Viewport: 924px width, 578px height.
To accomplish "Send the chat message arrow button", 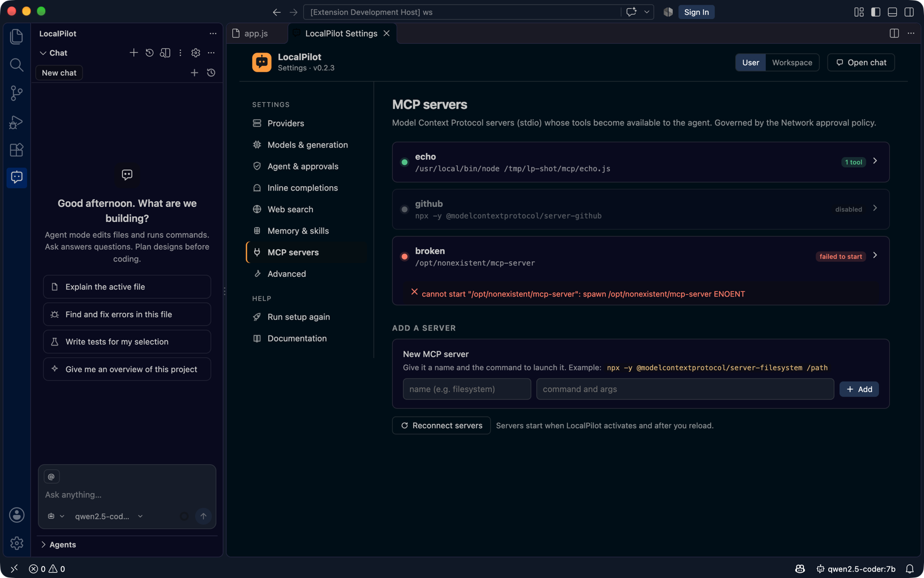I will coord(203,516).
